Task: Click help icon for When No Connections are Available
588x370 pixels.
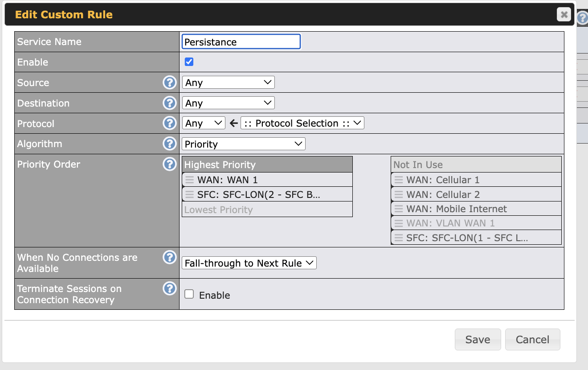Action: (169, 258)
